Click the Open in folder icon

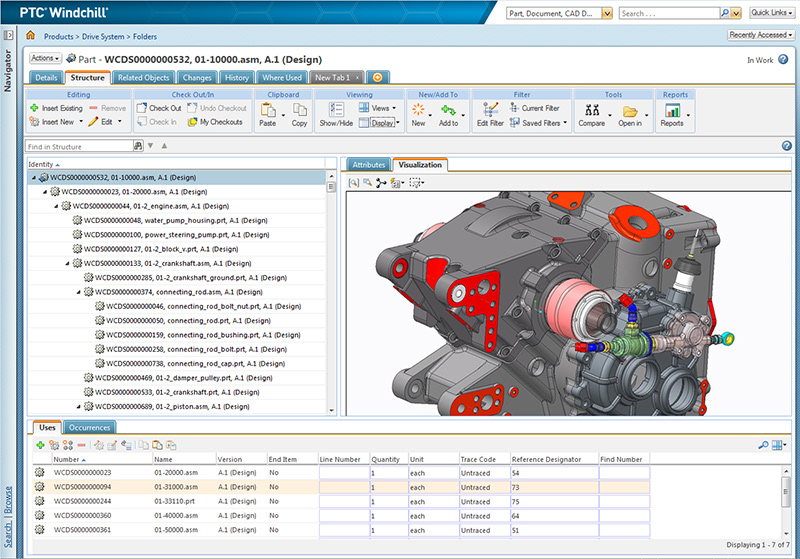coord(630,111)
